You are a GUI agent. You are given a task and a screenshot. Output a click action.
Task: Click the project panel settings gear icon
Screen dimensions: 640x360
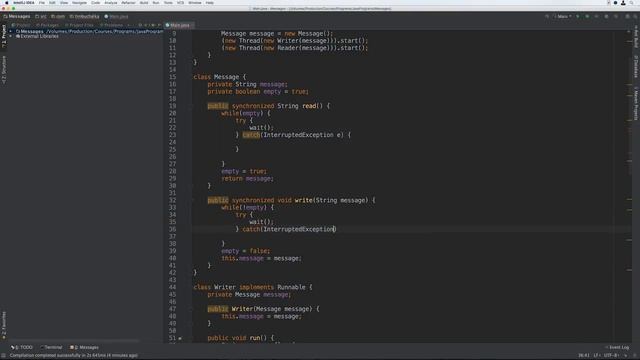153,25
